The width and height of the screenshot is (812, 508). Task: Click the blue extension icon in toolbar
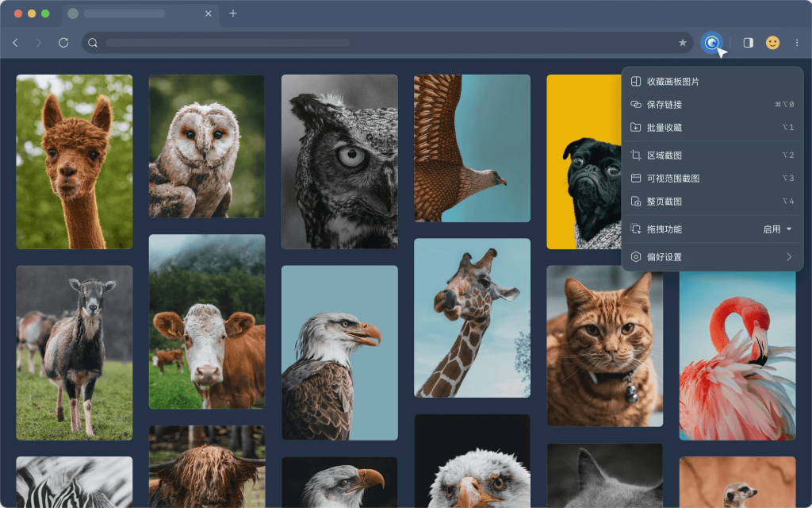tap(711, 43)
